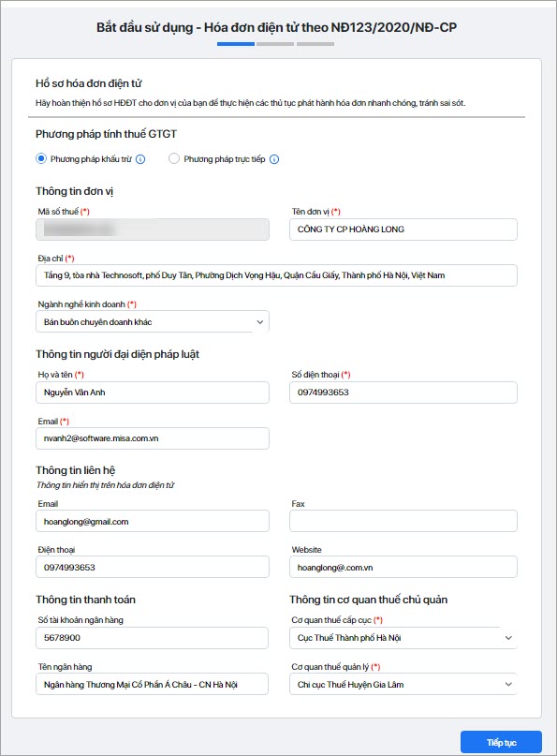Expand Cơ quan thuế cấp cục dropdown

pyautogui.click(x=403, y=637)
